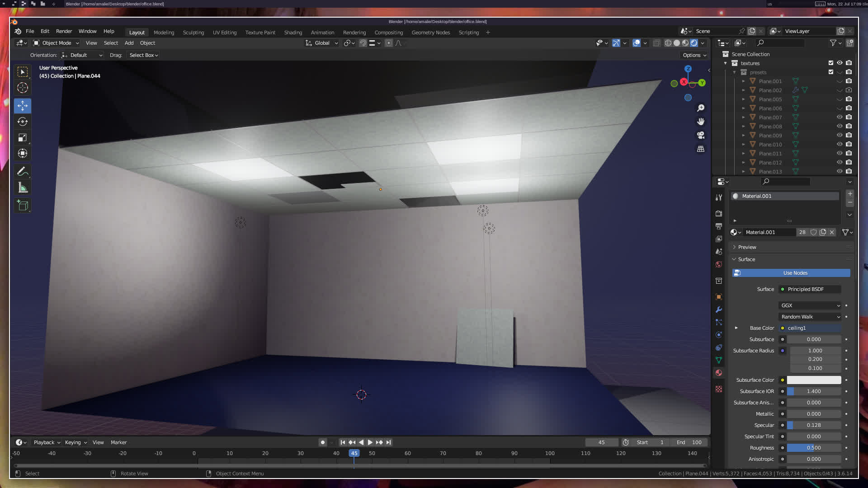Screen dimensions: 868x488
Task: Open the Modifier properties wrench tab
Action: tap(719, 310)
